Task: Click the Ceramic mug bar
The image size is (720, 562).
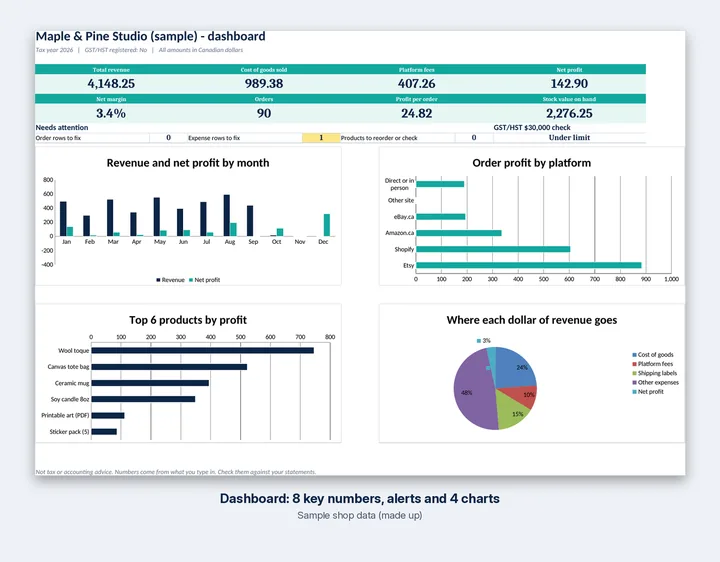Action: (x=150, y=383)
